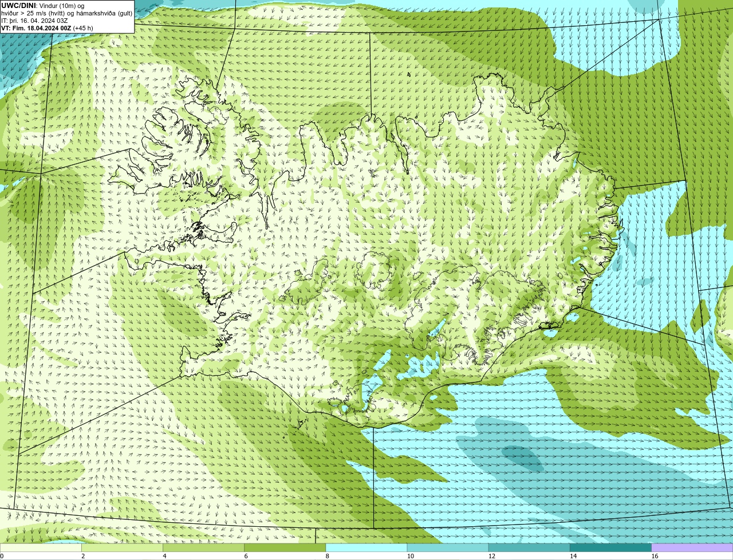The image size is (733, 560).
Task: Click the '0' scale label
Action: [2, 556]
